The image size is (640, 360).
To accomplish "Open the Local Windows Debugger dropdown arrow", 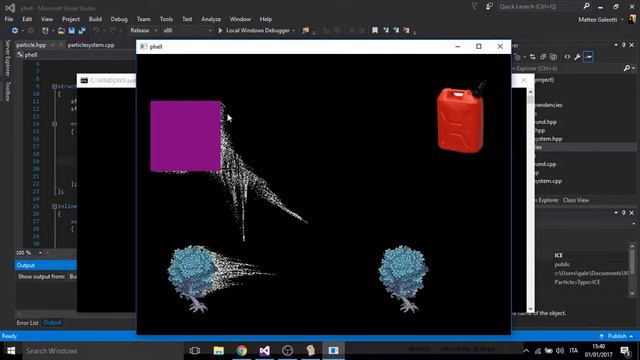I will 294,31.
